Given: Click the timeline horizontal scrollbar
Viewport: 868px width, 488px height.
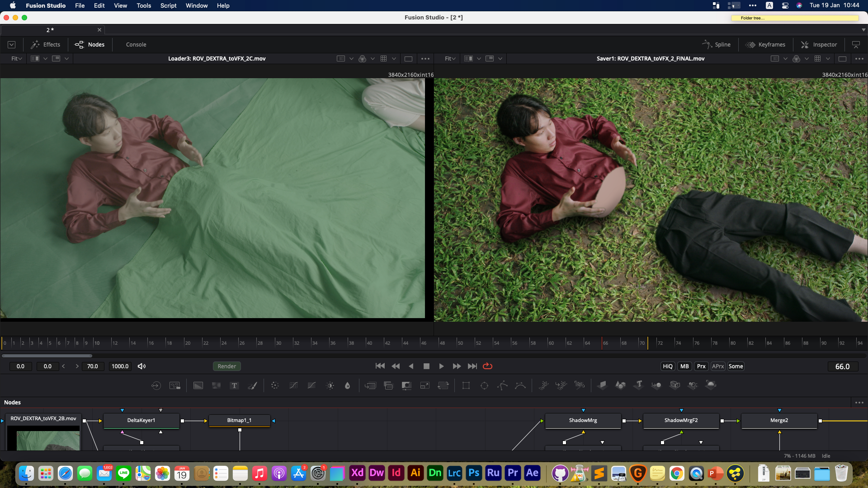Looking at the screenshot, I should click(x=47, y=356).
